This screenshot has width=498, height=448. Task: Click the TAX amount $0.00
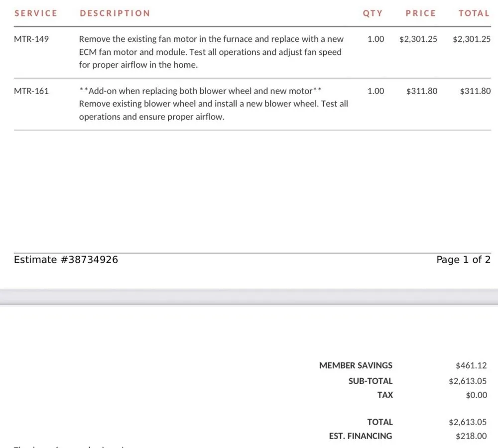pyautogui.click(x=477, y=395)
